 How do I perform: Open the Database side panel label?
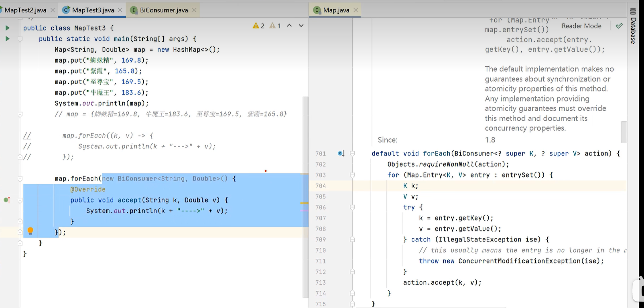633,30
